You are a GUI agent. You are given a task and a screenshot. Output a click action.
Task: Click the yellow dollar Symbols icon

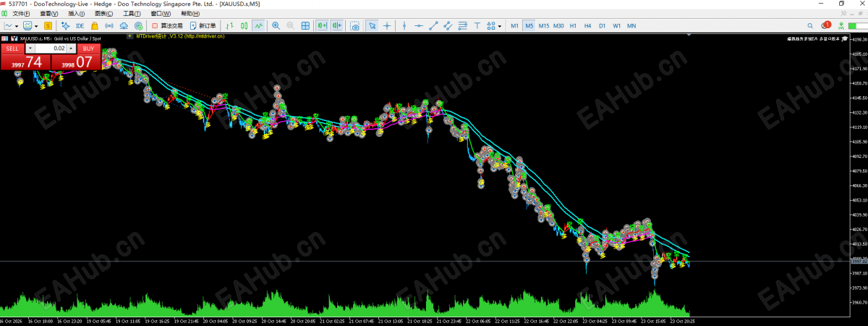click(48, 25)
